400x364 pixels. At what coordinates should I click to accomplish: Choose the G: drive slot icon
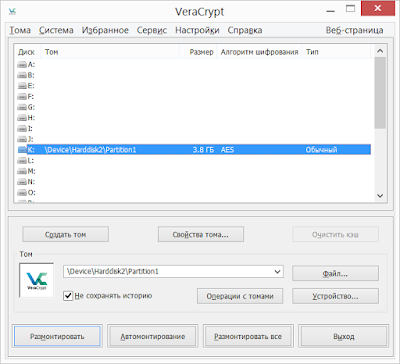[x=22, y=107]
